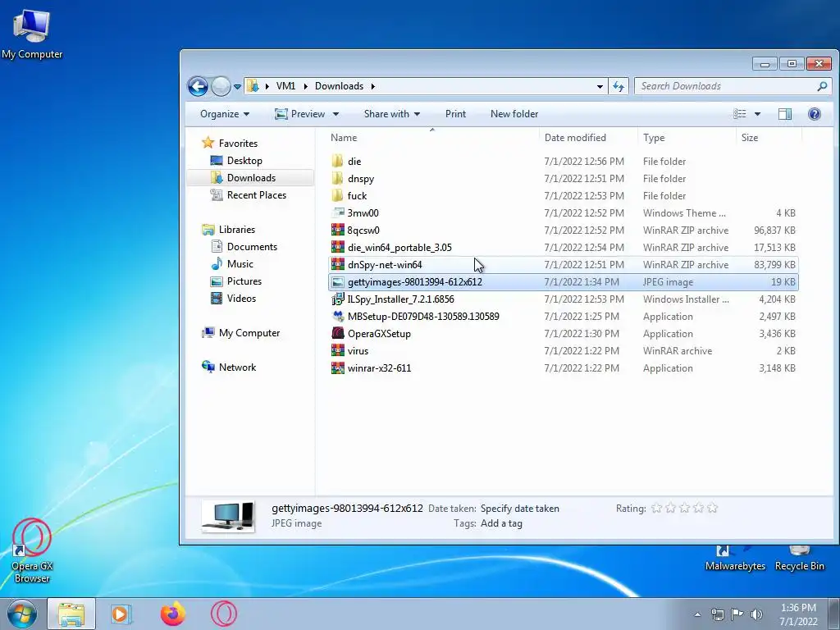Show hidden tray icons arrow
Viewport: 840px width, 630px height.
(697, 614)
